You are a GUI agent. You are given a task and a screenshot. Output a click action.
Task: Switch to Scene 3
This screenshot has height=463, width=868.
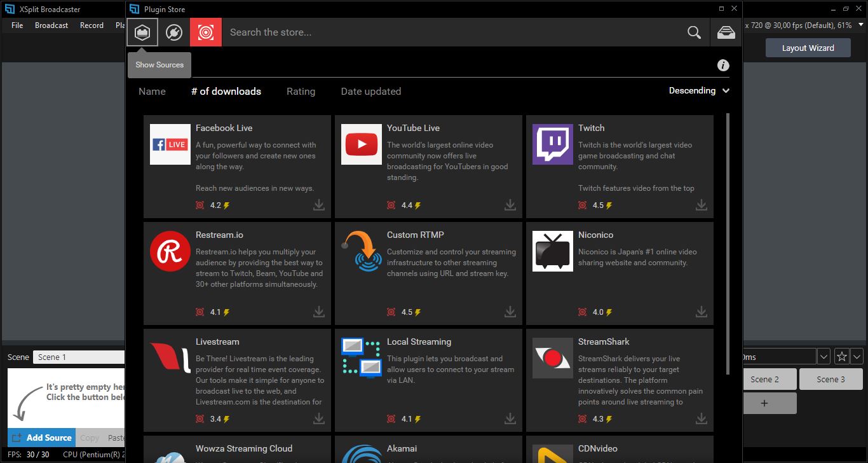(x=831, y=379)
